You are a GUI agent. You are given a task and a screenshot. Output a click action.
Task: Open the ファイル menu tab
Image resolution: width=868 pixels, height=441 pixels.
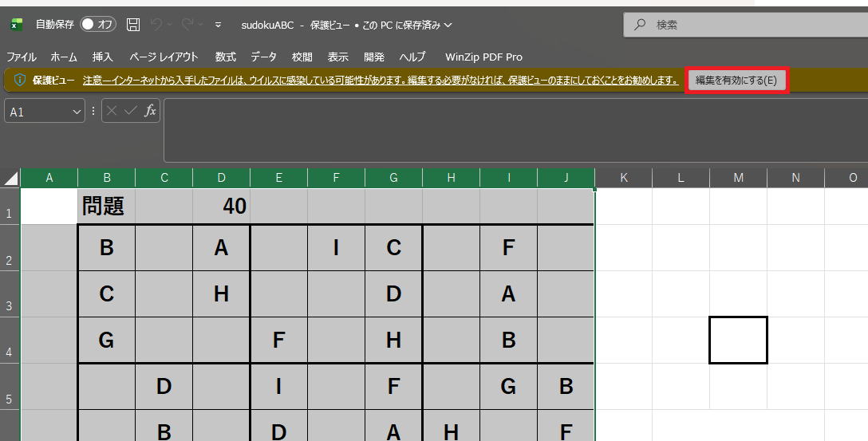point(22,57)
